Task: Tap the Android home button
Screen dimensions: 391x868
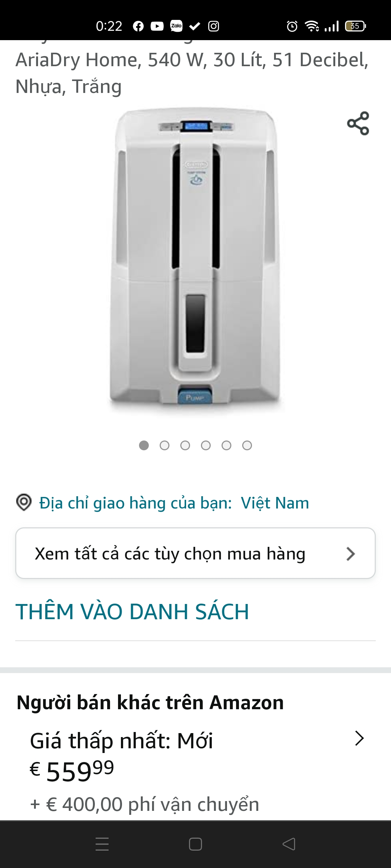Action: point(195,844)
